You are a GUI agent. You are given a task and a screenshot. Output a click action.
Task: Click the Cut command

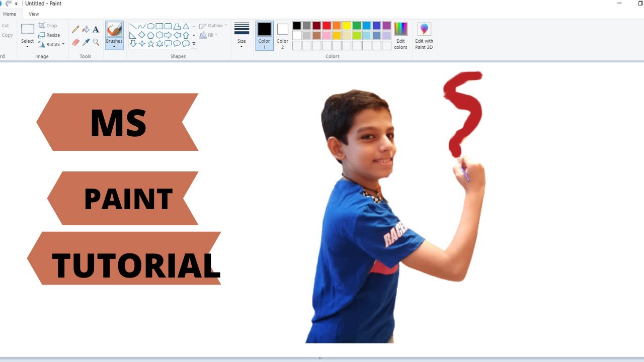click(x=5, y=26)
